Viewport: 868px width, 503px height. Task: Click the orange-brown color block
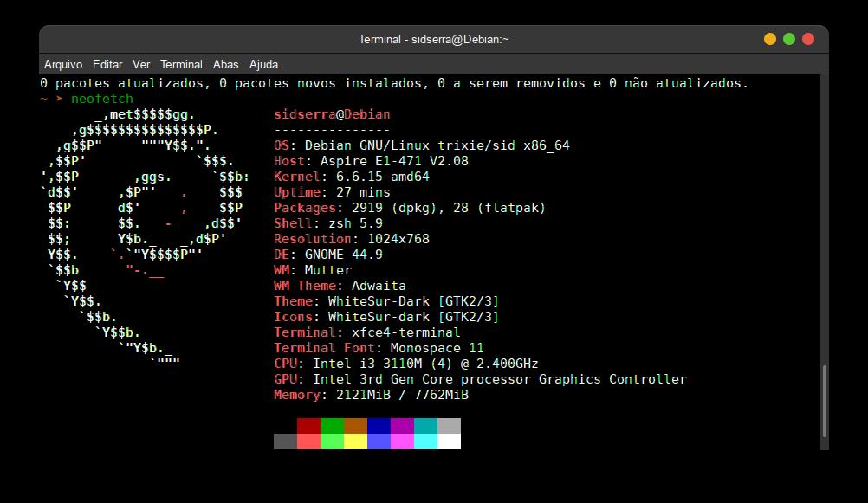point(355,426)
